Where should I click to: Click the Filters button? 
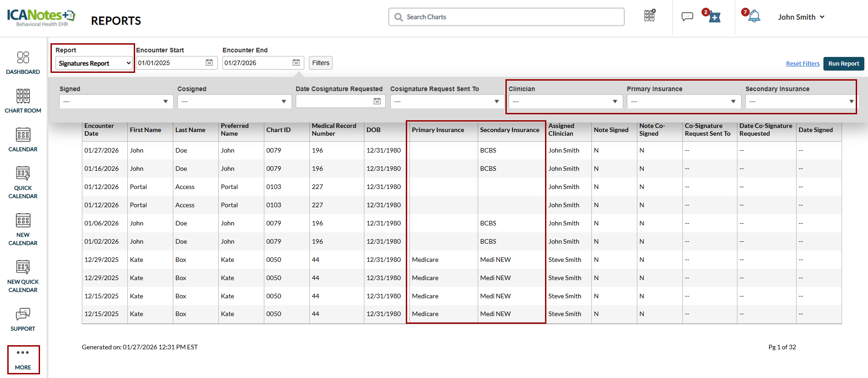coord(320,63)
